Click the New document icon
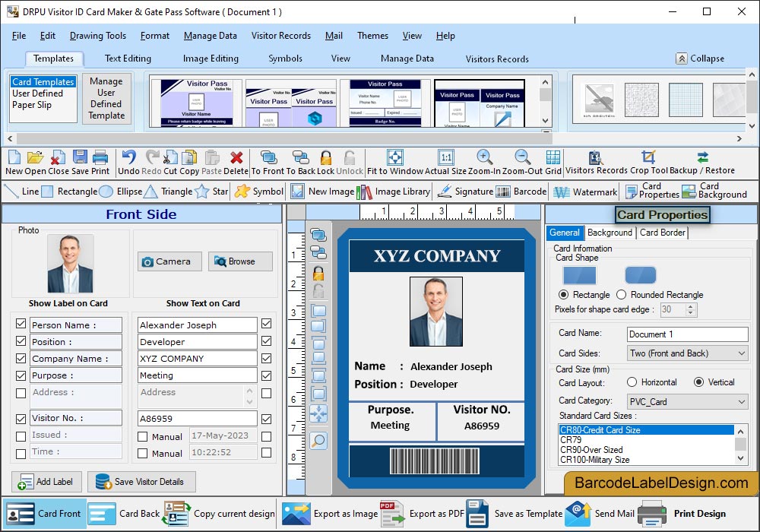Viewport: 760px width, 532px height. [x=14, y=157]
